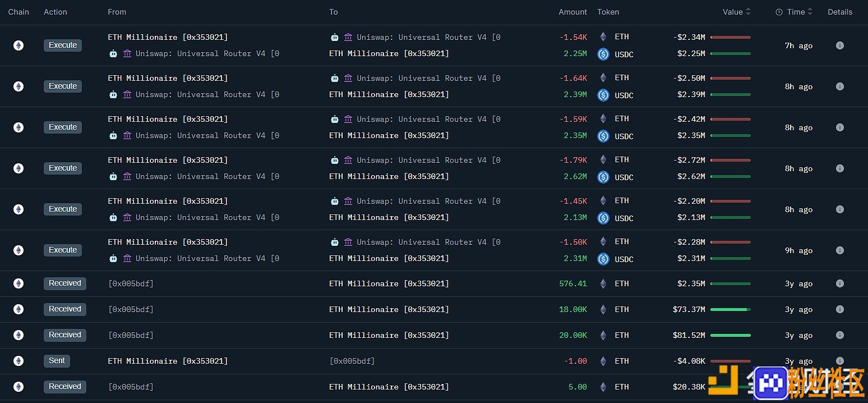
Task: Click the Received badge in the 576.41 ETH row
Action: pyautogui.click(x=65, y=283)
